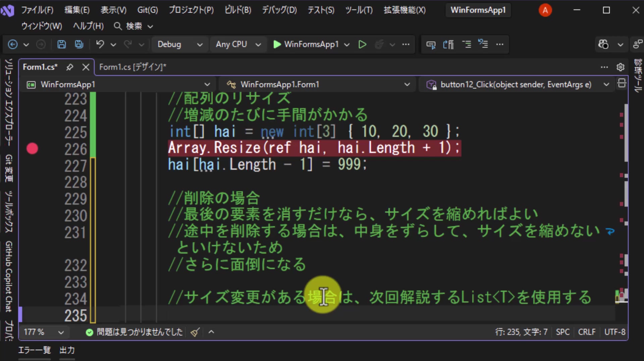The height and width of the screenshot is (361, 644).
Task: Click the CRLF line ending indicator
Action: point(587,332)
